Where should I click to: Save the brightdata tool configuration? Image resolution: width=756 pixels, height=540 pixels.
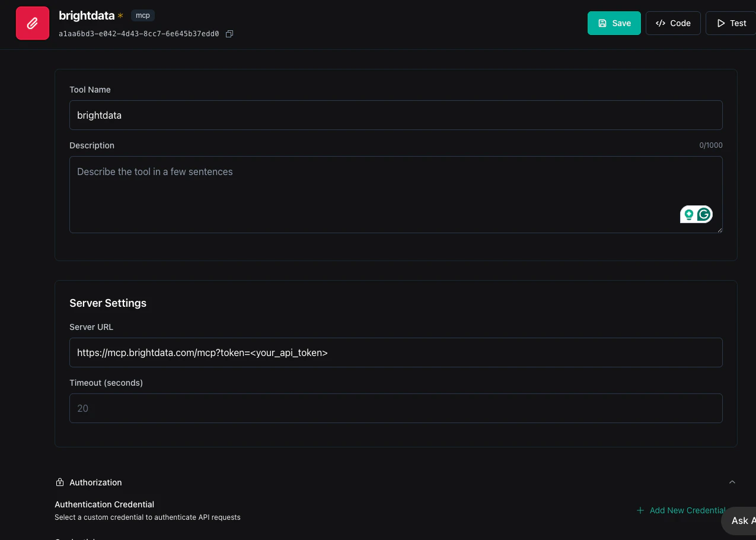(x=614, y=23)
